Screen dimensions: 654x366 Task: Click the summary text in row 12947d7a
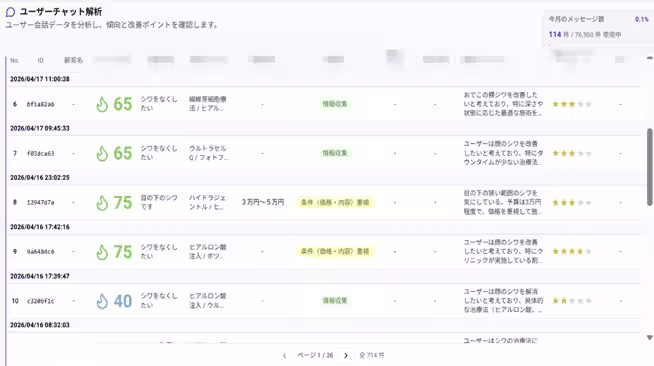tap(503, 202)
